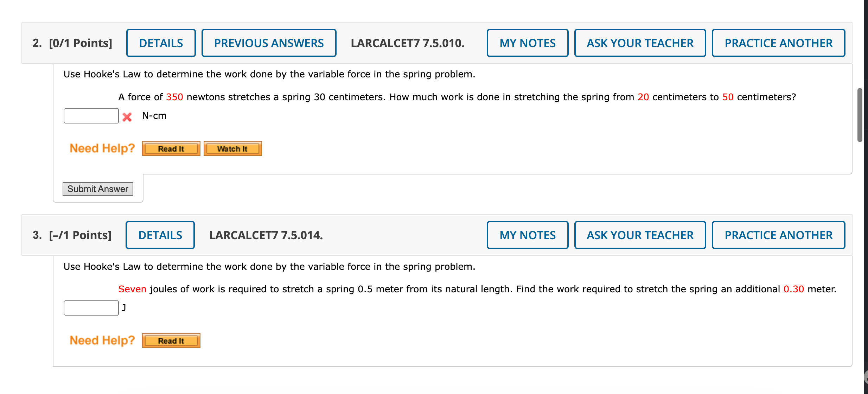Image resolution: width=868 pixels, height=394 pixels.
Task: Click the LARCALCET7 7.5.014 assignment label
Action: point(266,235)
